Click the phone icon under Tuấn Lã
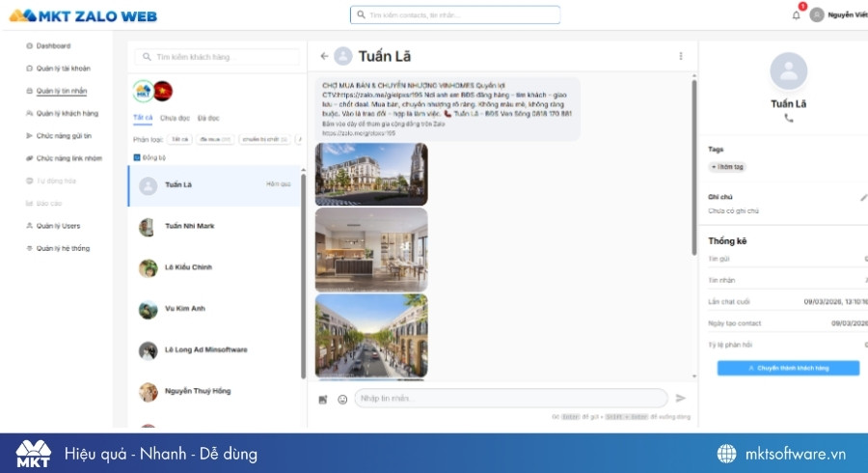Screen dimensions: 868x473 point(789,118)
